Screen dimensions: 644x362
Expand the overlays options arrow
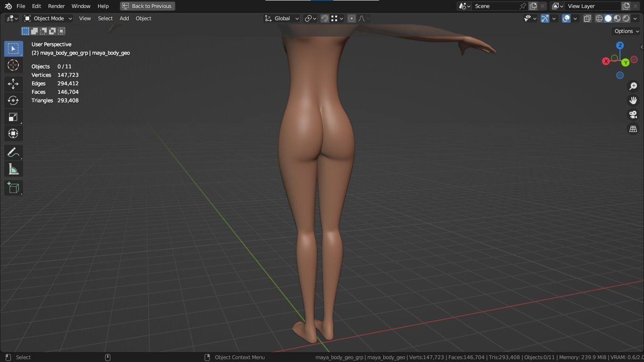(x=575, y=18)
